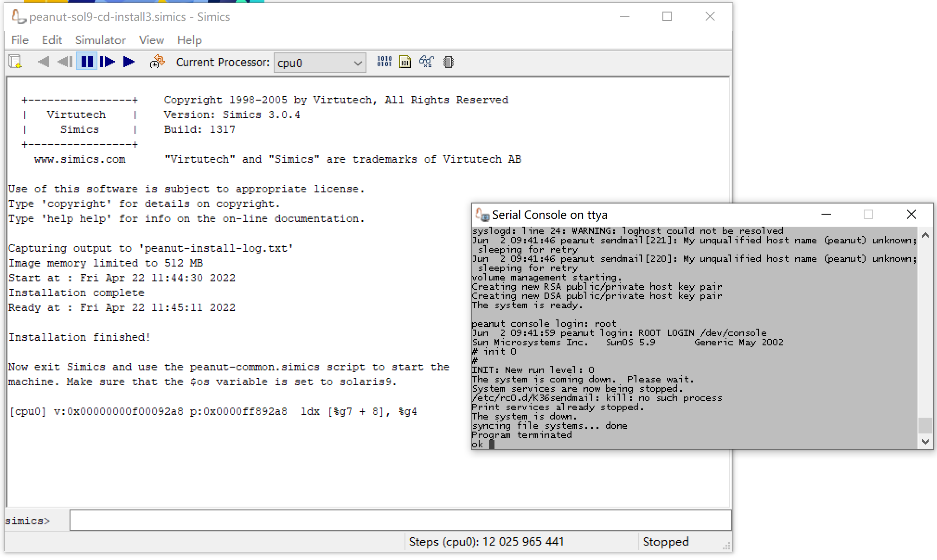Screen dimensions: 937x560
Task: Click the processor chip icon on the toolbar
Action: click(448, 62)
